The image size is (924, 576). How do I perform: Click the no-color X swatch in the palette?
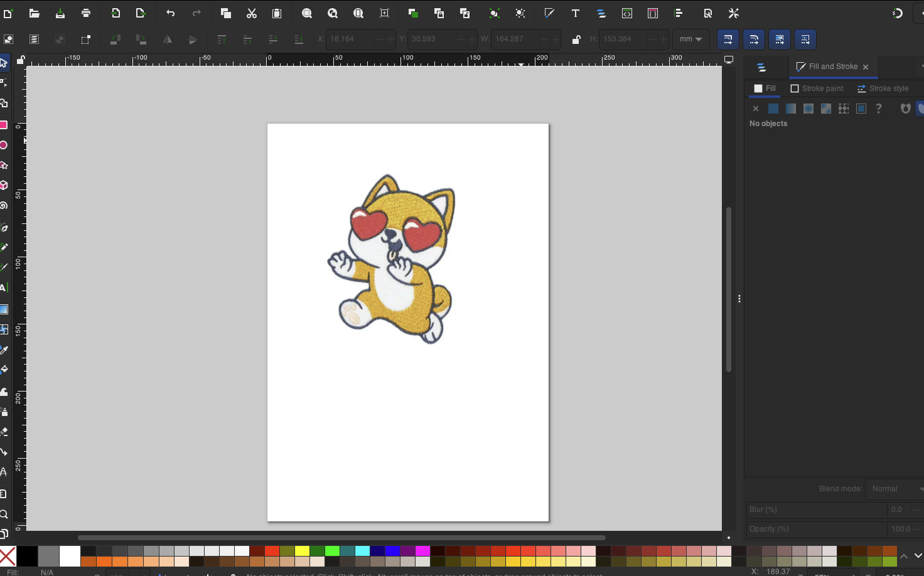(x=8, y=556)
